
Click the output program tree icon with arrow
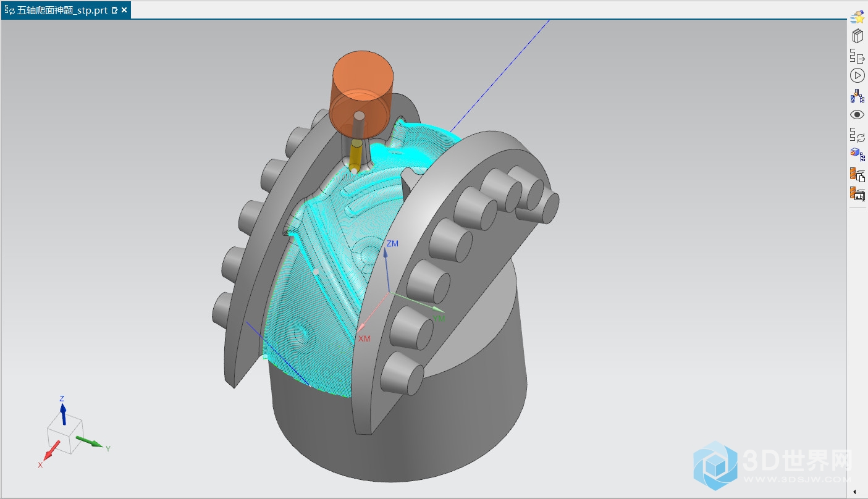click(857, 56)
